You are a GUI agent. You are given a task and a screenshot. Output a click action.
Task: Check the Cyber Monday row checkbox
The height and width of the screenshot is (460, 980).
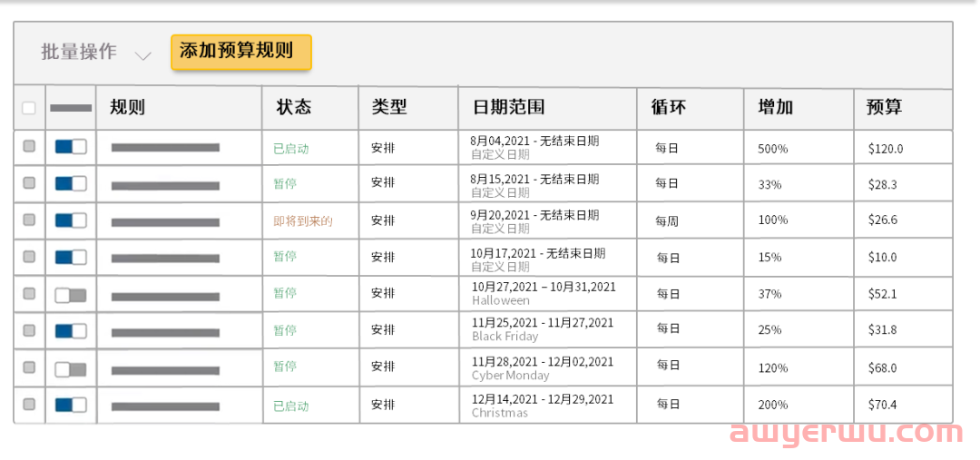click(x=29, y=367)
